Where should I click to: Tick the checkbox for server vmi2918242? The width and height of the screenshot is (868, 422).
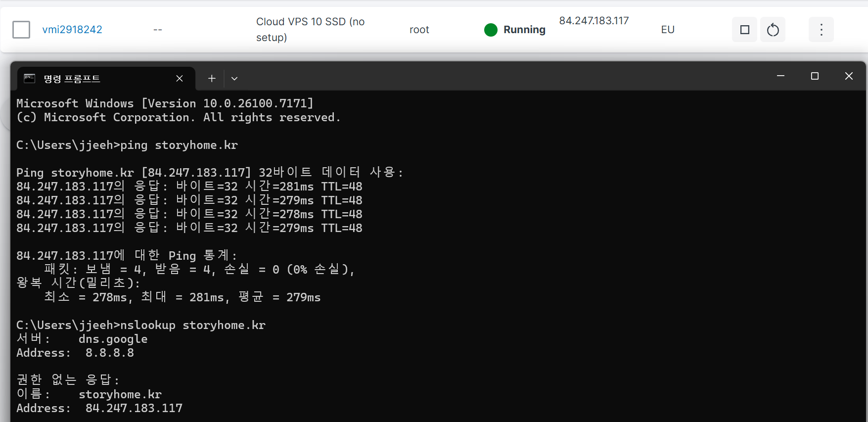21,30
